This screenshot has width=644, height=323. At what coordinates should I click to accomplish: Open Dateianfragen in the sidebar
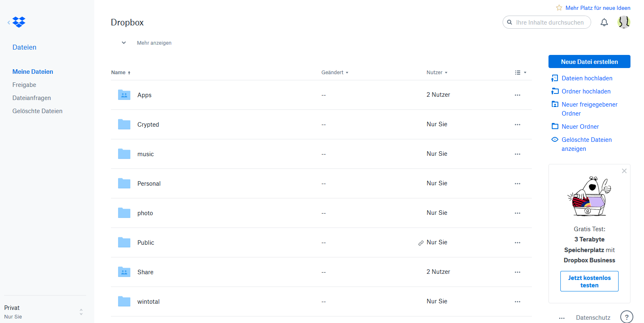[32, 98]
